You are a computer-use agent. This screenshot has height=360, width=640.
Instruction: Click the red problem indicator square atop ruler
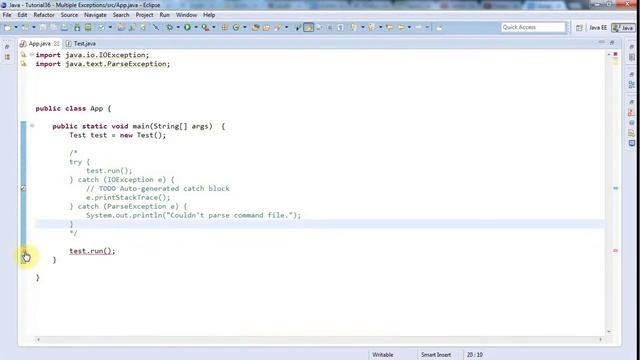[616, 54]
